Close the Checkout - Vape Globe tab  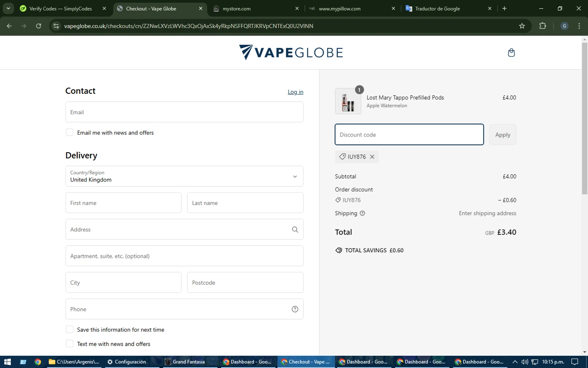201,8
